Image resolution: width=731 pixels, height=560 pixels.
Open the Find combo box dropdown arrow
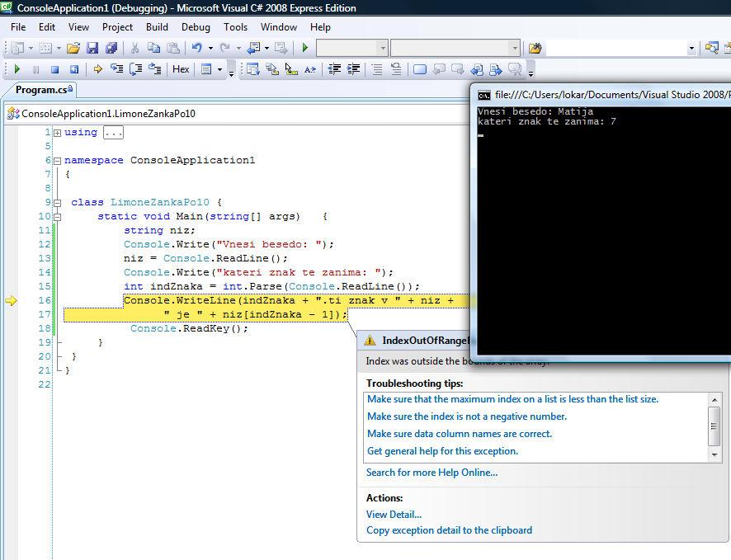click(x=691, y=48)
